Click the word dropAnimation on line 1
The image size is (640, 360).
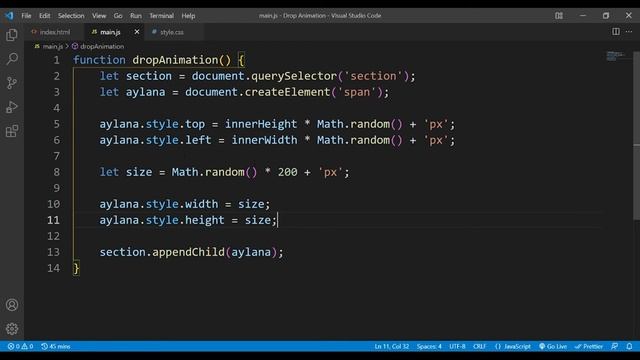[x=175, y=60]
